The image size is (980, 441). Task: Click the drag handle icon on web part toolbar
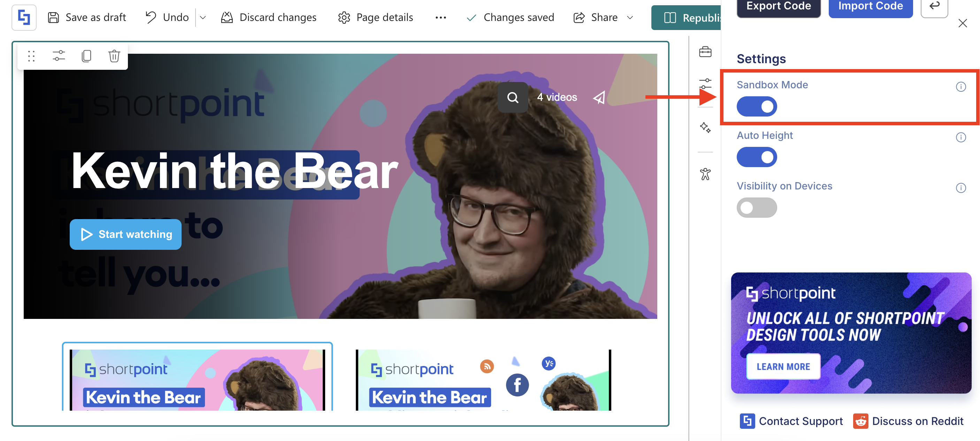coord(31,57)
